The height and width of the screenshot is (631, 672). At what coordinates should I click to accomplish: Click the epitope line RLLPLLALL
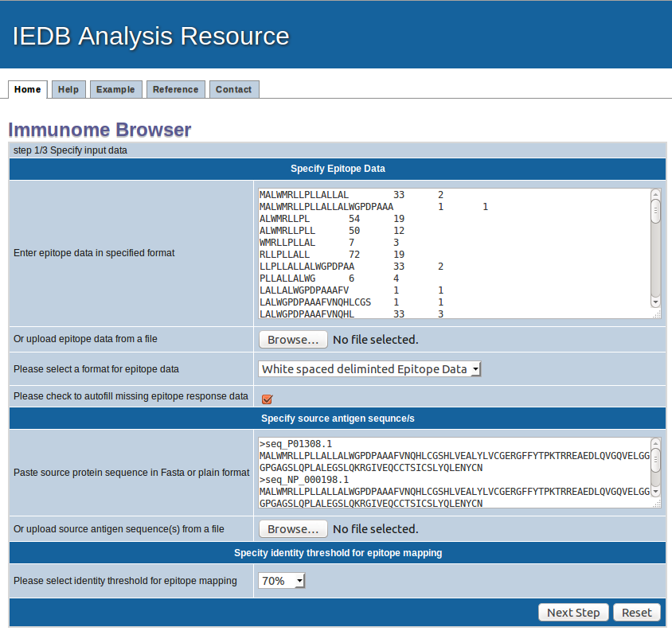point(284,255)
